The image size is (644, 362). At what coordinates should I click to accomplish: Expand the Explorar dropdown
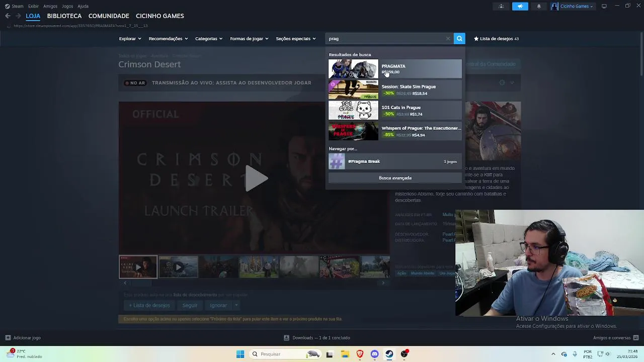point(130,39)
